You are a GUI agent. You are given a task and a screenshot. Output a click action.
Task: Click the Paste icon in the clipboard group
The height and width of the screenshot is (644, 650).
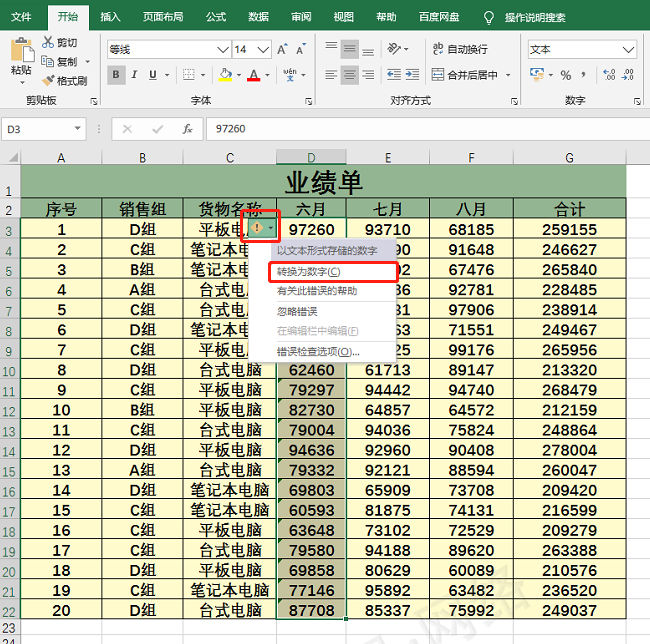point(22,50)
